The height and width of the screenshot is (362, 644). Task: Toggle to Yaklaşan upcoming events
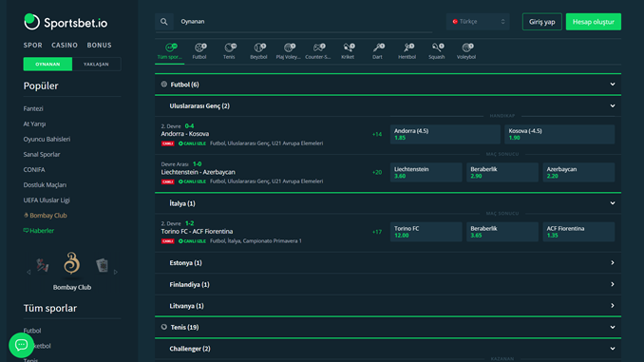96,64
